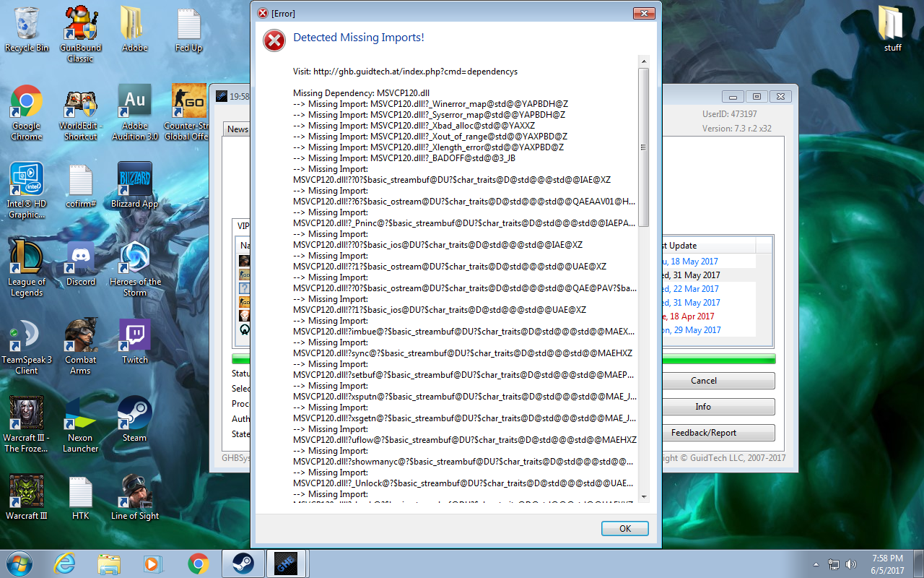This screenshot has height=578, width=924.
Task: Switch to Chrome in the taskbar
Action: tap(199, 564)
